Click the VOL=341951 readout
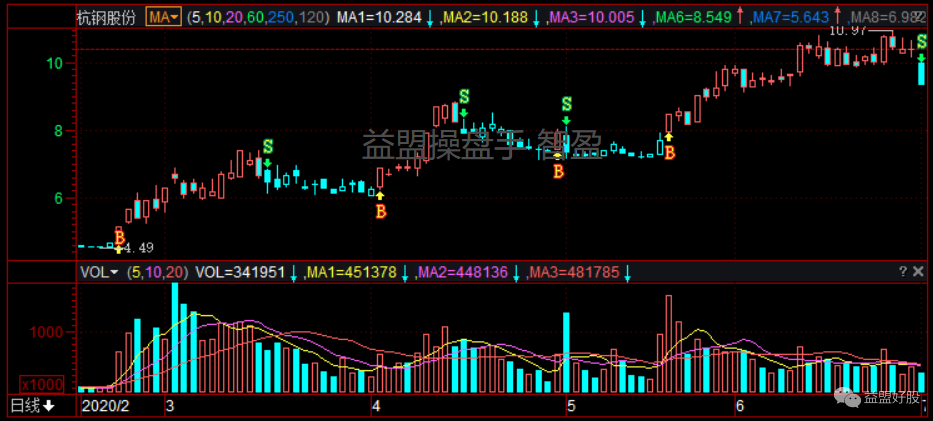The height and width of the screenshot is (421, 933). [x=240, y=272]
